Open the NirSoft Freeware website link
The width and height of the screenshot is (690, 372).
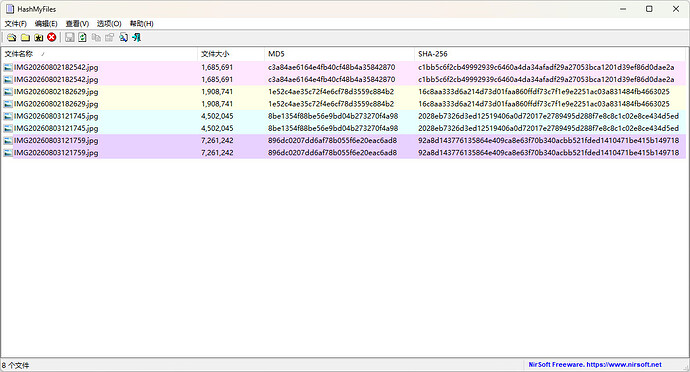point(595,365)
